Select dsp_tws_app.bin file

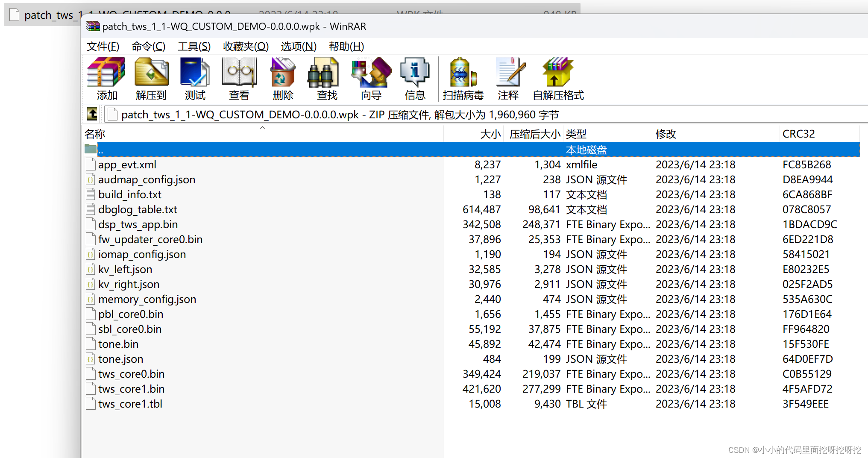(x=138, y=224)
